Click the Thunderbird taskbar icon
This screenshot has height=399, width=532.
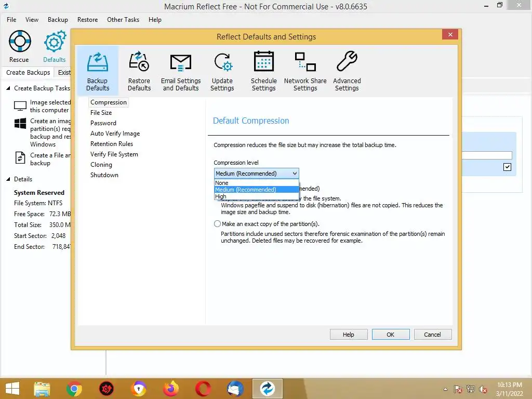(x=235, y=389)
